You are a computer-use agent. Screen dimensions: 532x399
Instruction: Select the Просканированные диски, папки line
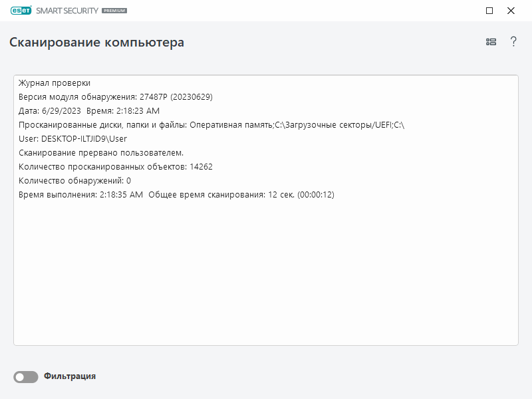[x=211, y=125]
